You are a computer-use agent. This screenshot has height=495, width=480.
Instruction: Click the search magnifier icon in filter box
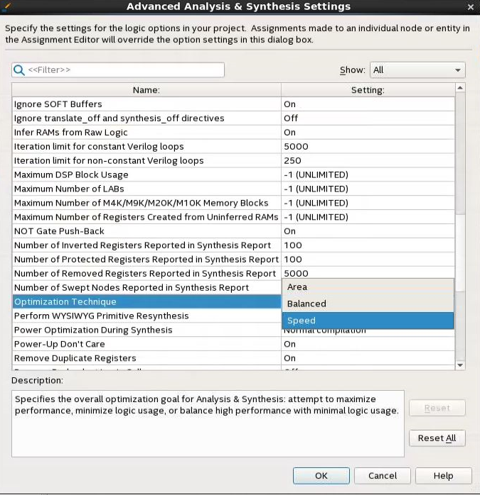[x=19, y=70]
